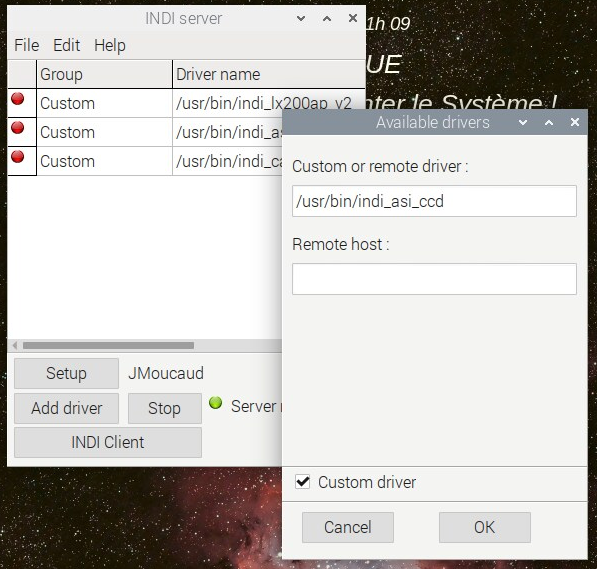Minimize the Available drivers dialog

click(x=523, y=122)
